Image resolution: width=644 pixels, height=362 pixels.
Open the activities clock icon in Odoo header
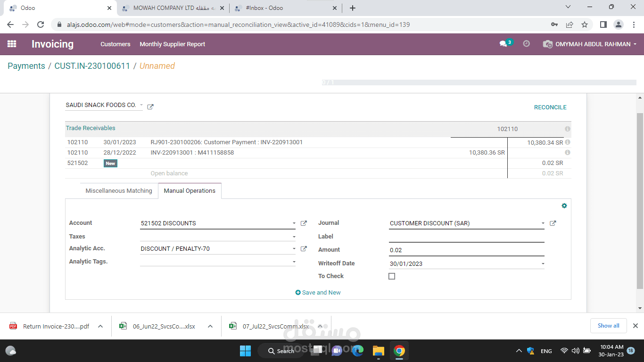527,43
